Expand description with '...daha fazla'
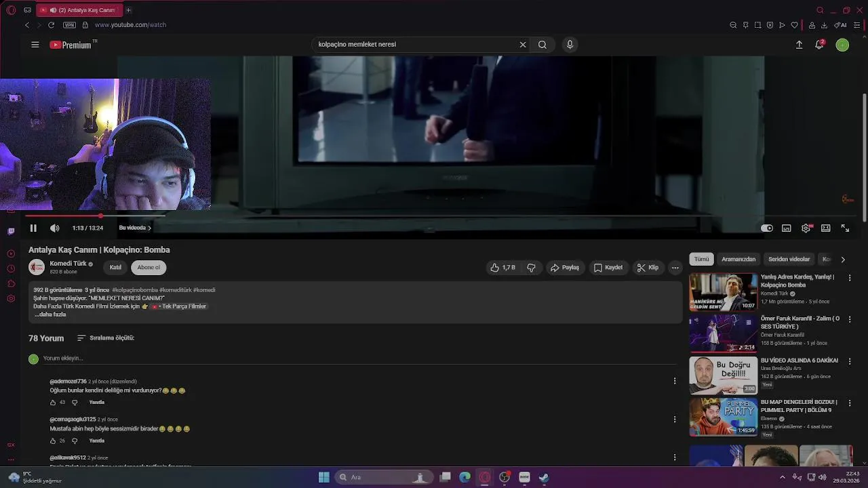868x488 pixels. click(50, 314)
